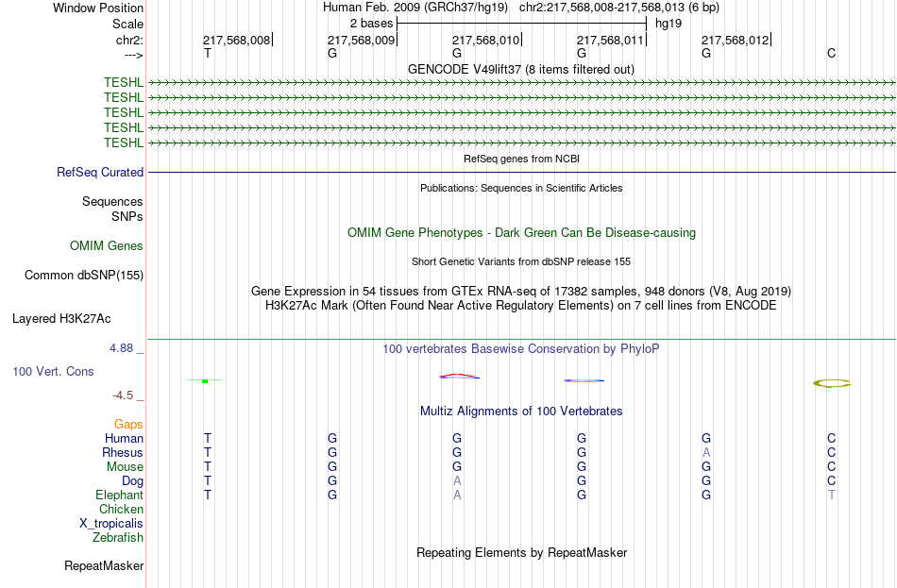This screenshot has height=588, width=897.
Task: Open the GENCODE V49lift37 track title
Action: point(520,69)
